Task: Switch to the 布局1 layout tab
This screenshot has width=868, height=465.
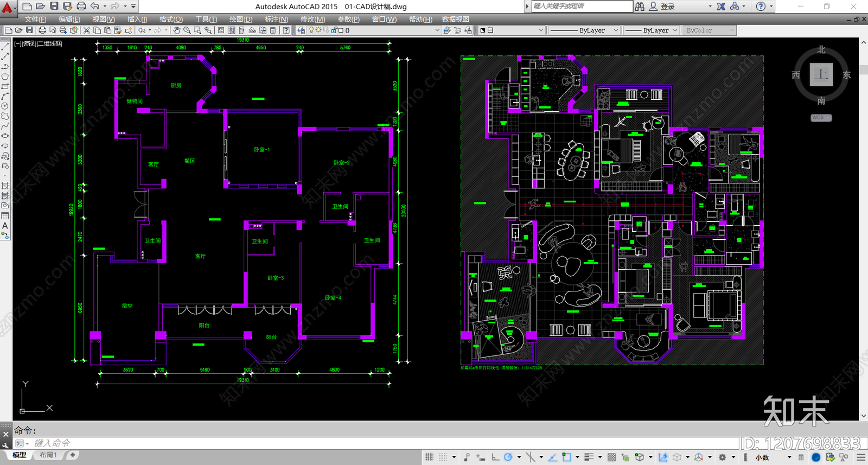Action: coord(48,455)
